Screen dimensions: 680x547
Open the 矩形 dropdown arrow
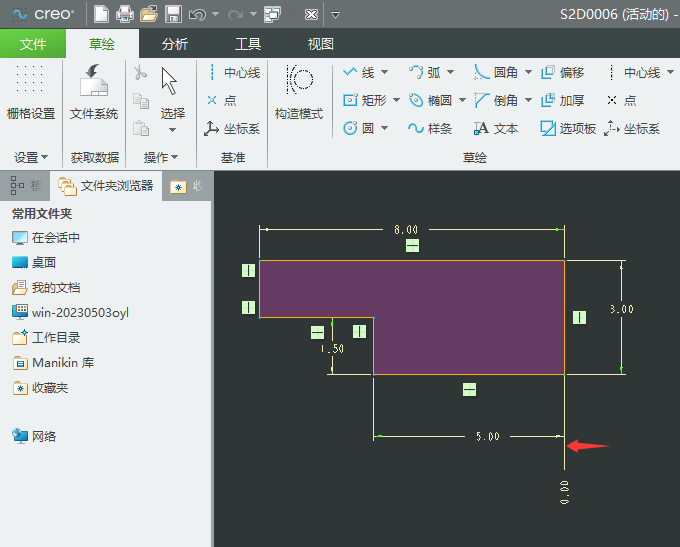(396, 101)
